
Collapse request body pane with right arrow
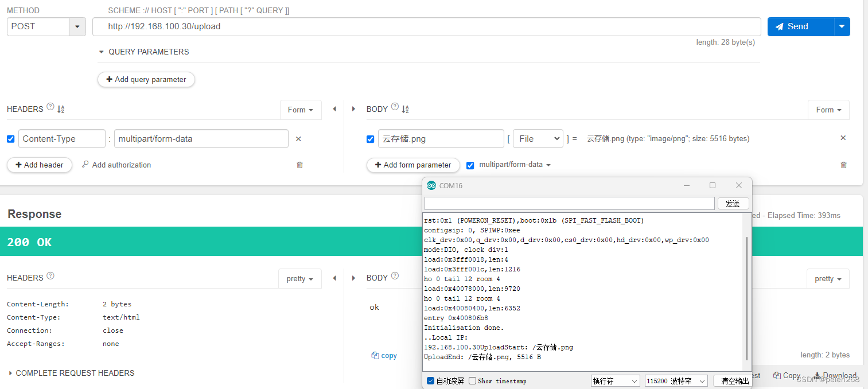tap(353, 109)
